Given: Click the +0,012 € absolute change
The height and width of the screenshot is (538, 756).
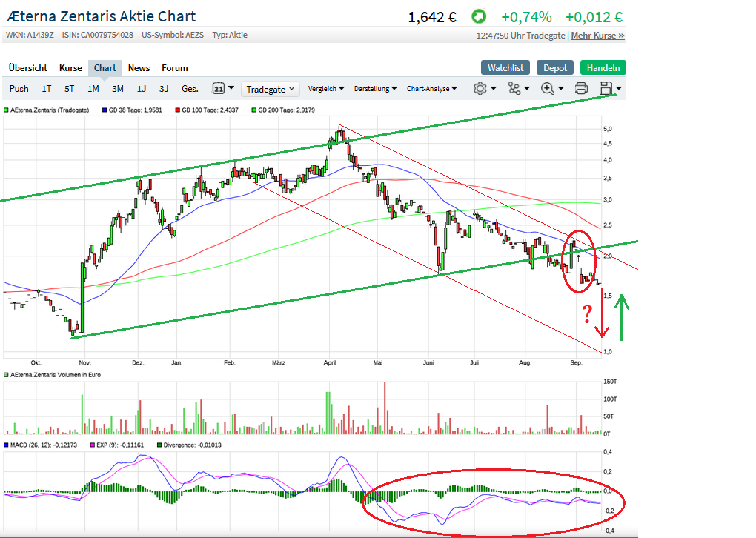Looking at the screenshot, I should pyautogui.click(x=594, y=17).
